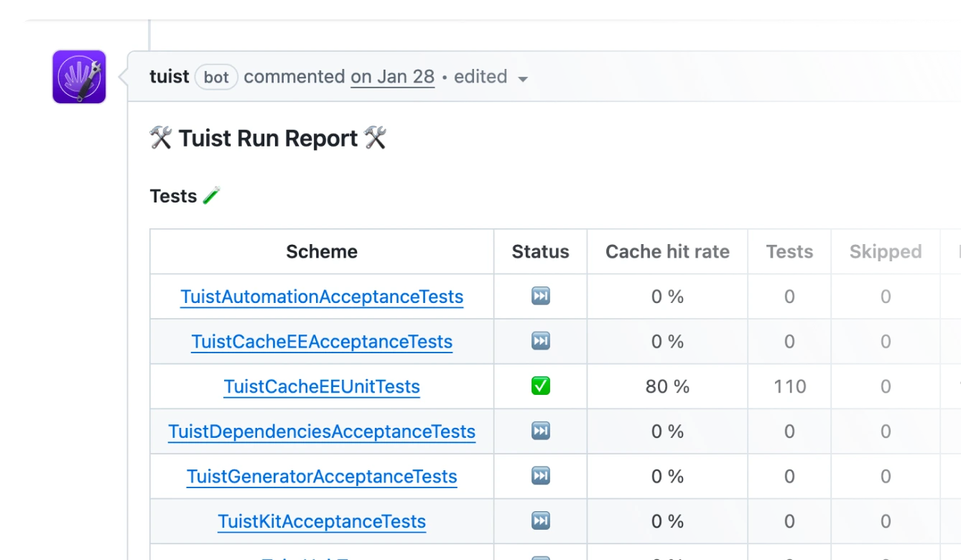Click skipped status icon for TuistCacheEEAcceptanceTests
961x560 pixels.
[539, 341]
